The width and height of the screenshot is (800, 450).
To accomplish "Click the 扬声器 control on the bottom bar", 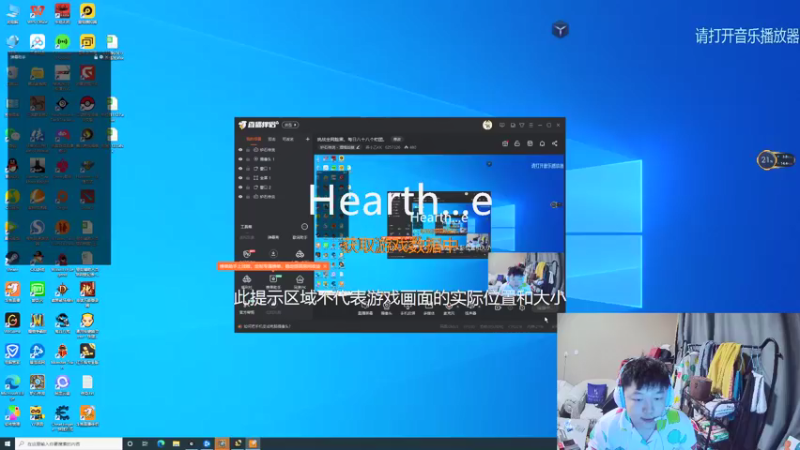I will coord(470,309).
